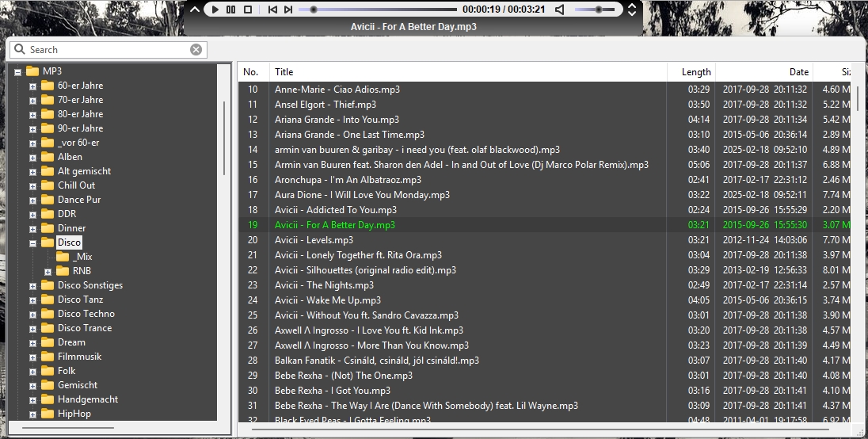This screenshot has width=868, height=439.
Task: Click the up chevron left of Play
Action: click(196, 10)
